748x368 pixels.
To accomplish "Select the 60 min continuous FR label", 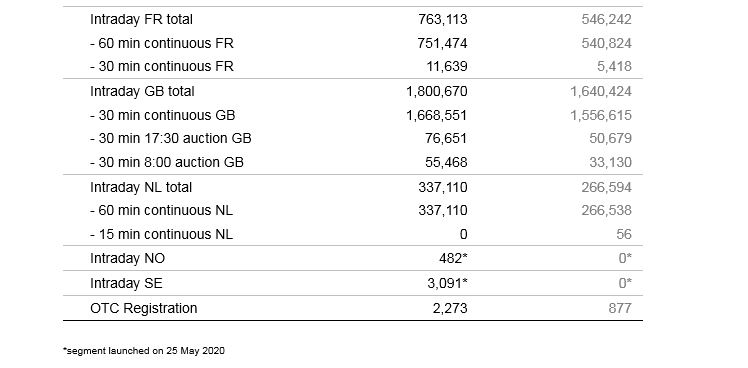I will tap(162, 43).
